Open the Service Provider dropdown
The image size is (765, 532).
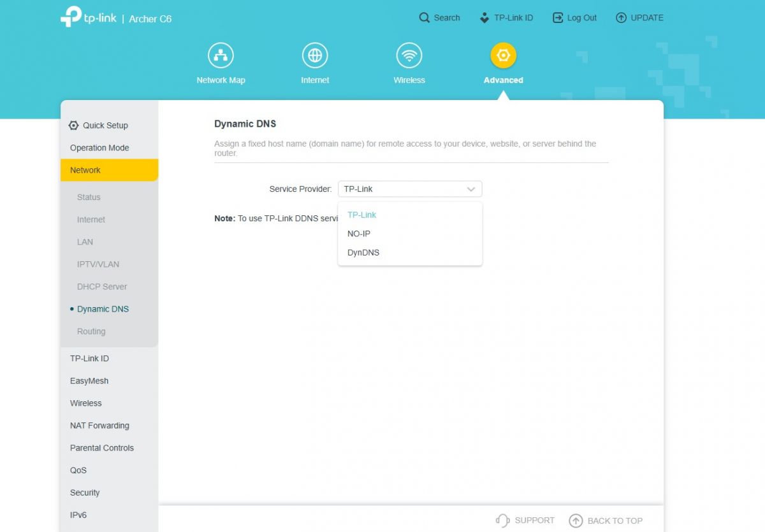coord(410,189)
